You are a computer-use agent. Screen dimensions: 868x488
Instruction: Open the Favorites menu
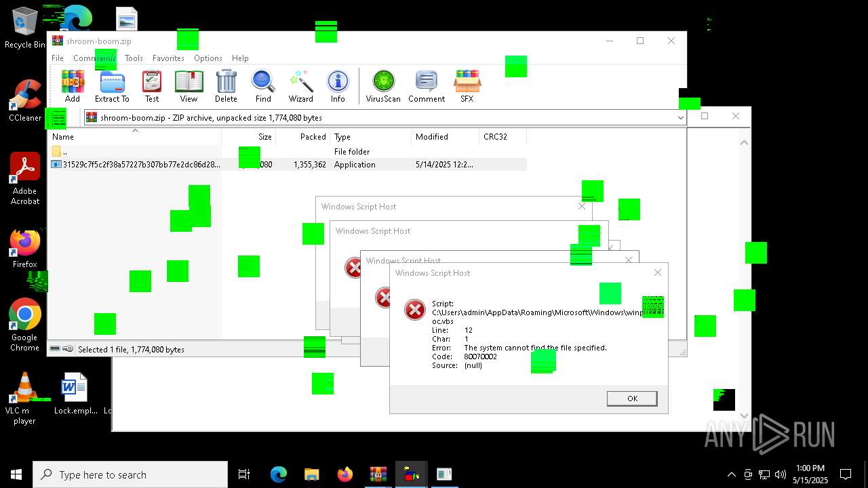(168, 58)
